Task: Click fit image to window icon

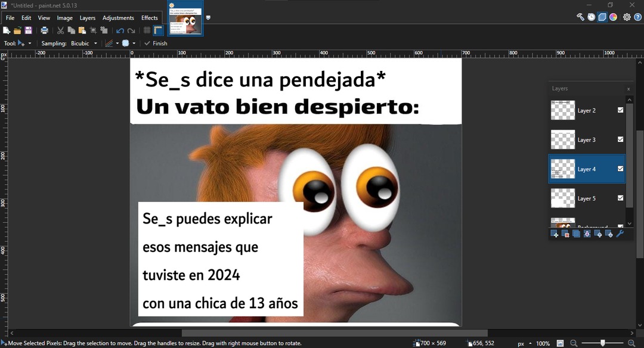Action: point(560,343)
